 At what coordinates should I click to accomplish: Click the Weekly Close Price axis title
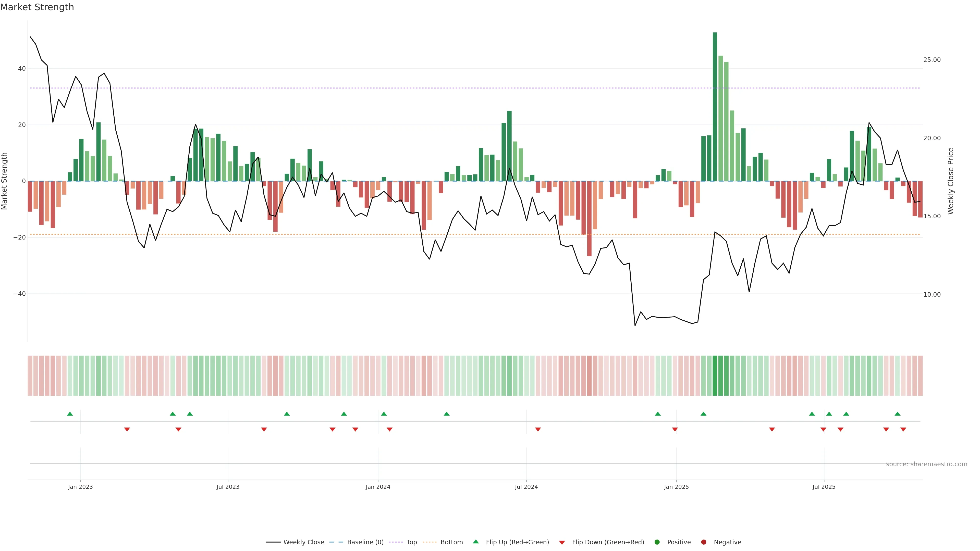pos(951,181)
